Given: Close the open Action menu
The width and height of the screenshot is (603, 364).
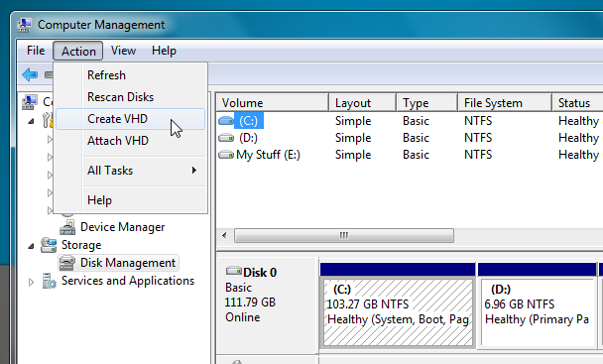Looking at the screenshot, I should coord(78,51).
